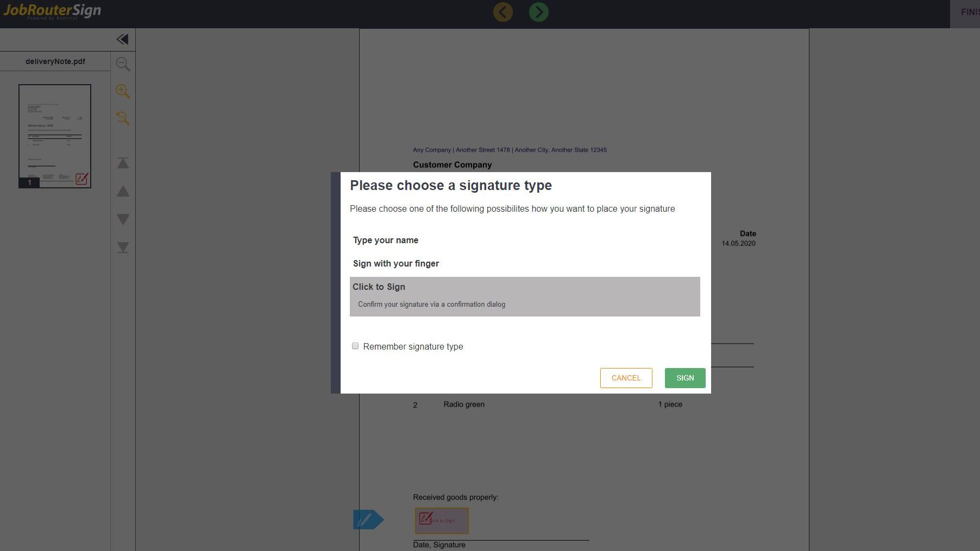Select the deliveryNote.pdf file label
Image resolution: width=980 pixels, height=551 pixels.
(x=55, y=61)
